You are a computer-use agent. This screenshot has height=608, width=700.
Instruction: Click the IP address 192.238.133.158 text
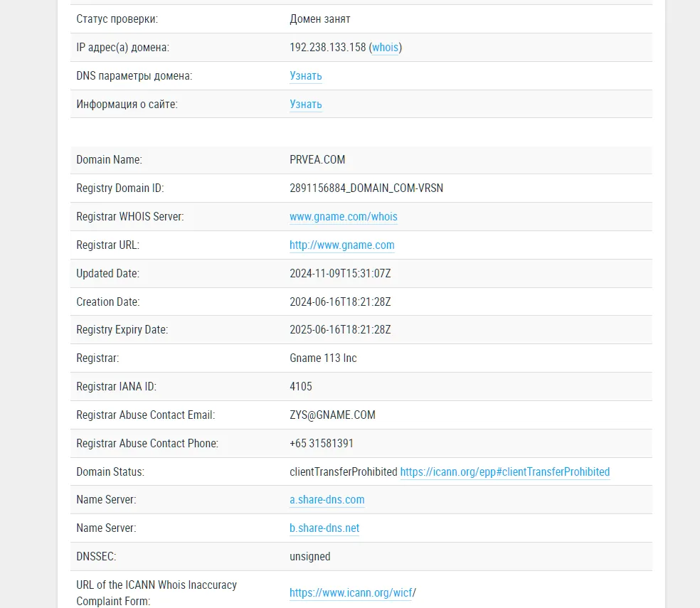point(328,48)
